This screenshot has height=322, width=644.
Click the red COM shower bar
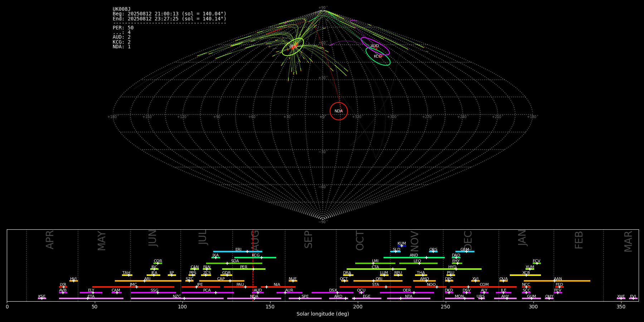[483, 287]
